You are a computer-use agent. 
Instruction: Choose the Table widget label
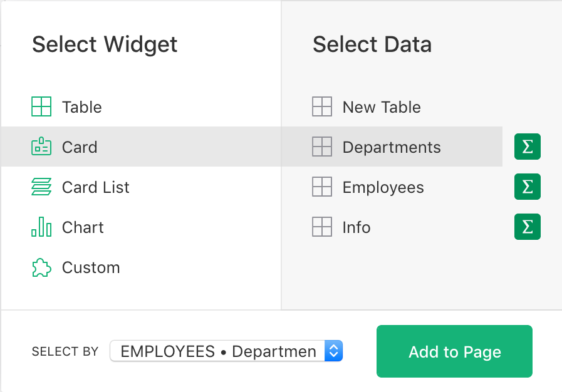pos(82,107)
